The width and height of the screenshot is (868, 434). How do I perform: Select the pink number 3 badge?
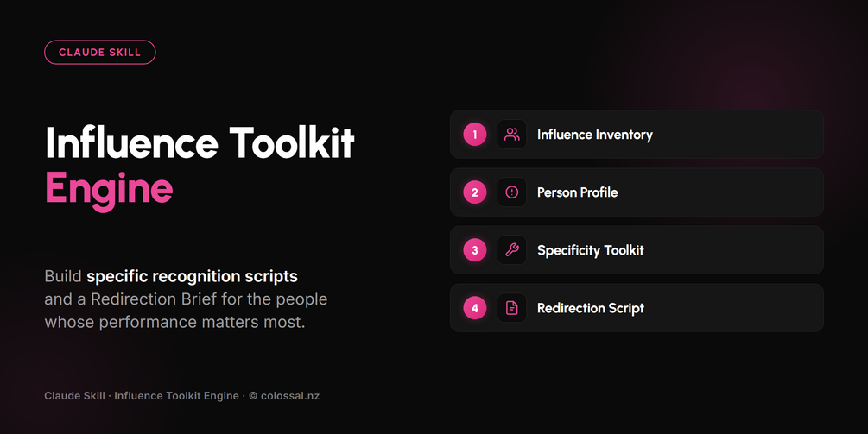click(x=474, y=250)
